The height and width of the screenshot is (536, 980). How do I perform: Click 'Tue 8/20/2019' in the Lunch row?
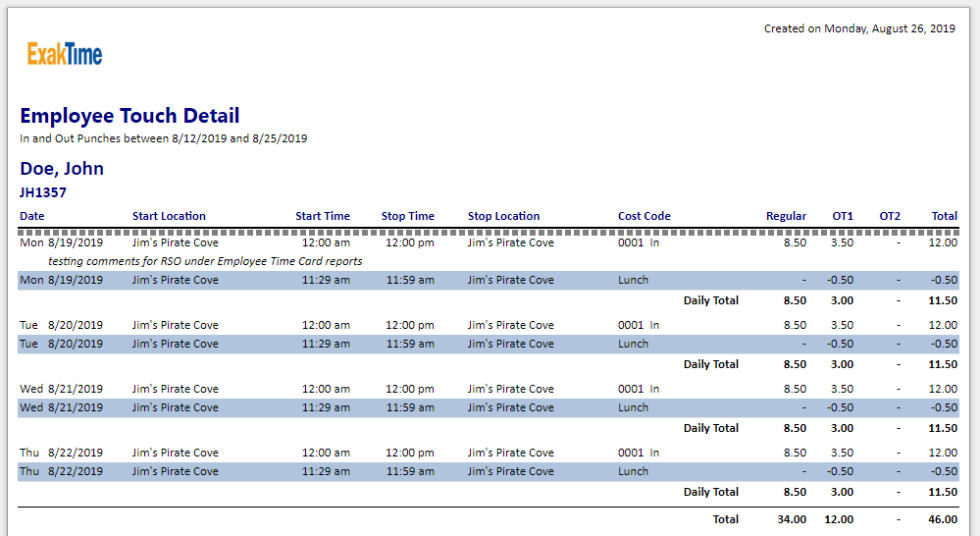tap(61, 344)
